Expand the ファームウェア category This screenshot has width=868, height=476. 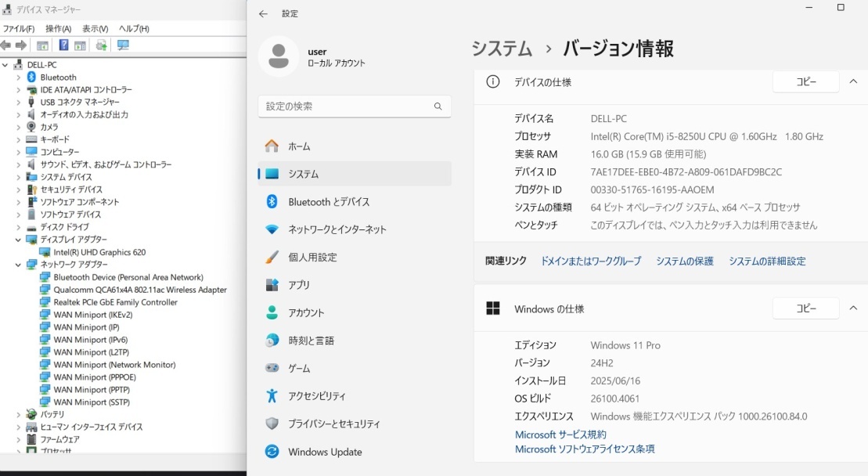coord(18,439)
